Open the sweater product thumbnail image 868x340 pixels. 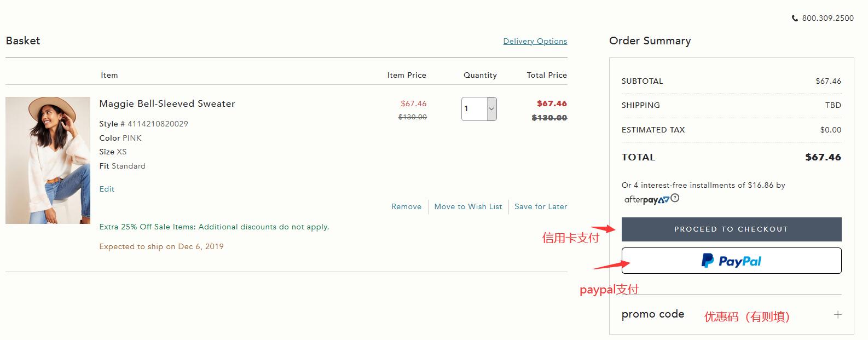click(x=48, y=160)
